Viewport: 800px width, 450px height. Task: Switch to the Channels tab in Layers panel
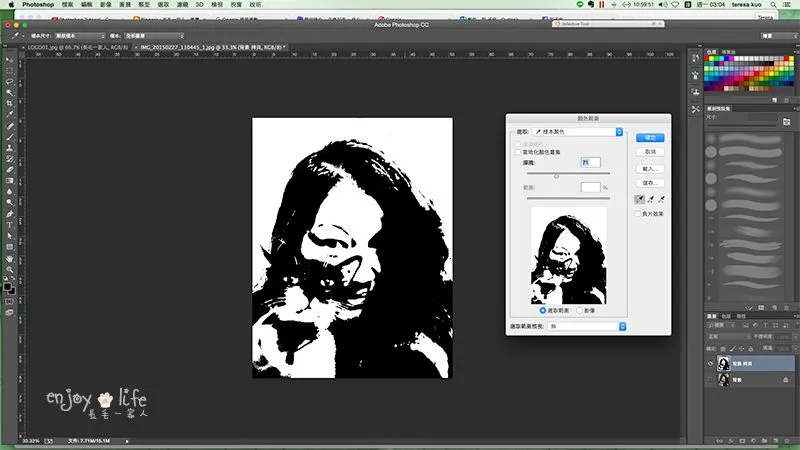coord(726,316)
